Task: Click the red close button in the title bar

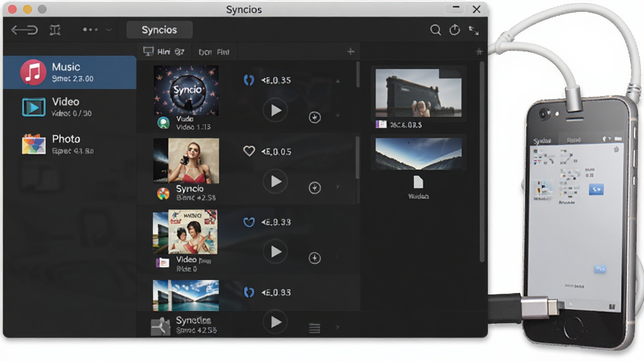Action: (13, 9)
